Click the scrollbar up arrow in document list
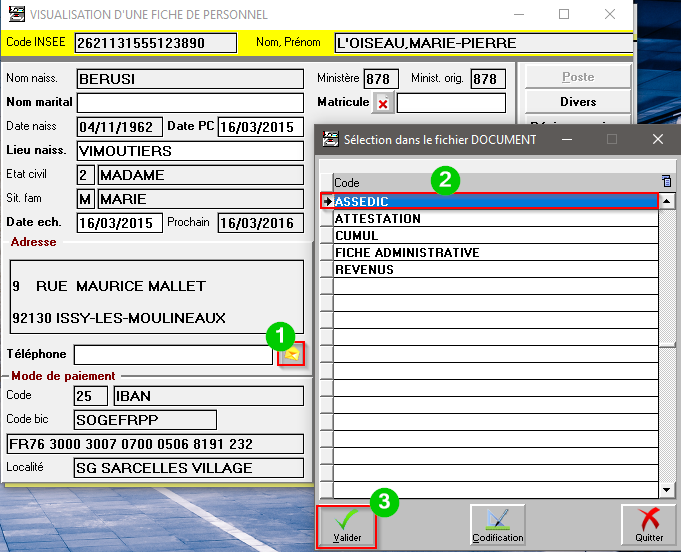Viewport: 681px width, 552px height. [x=667, y=201]
